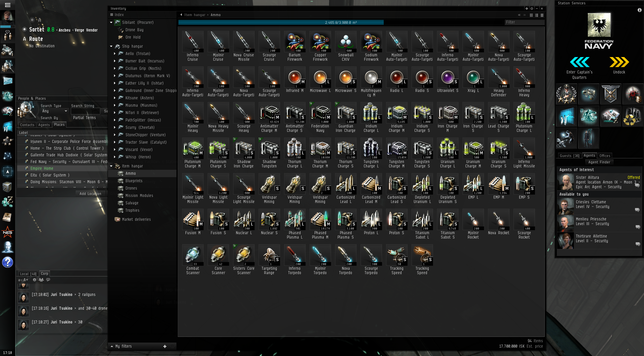Open the Repair Shop station service

click(x=566, y=139)
